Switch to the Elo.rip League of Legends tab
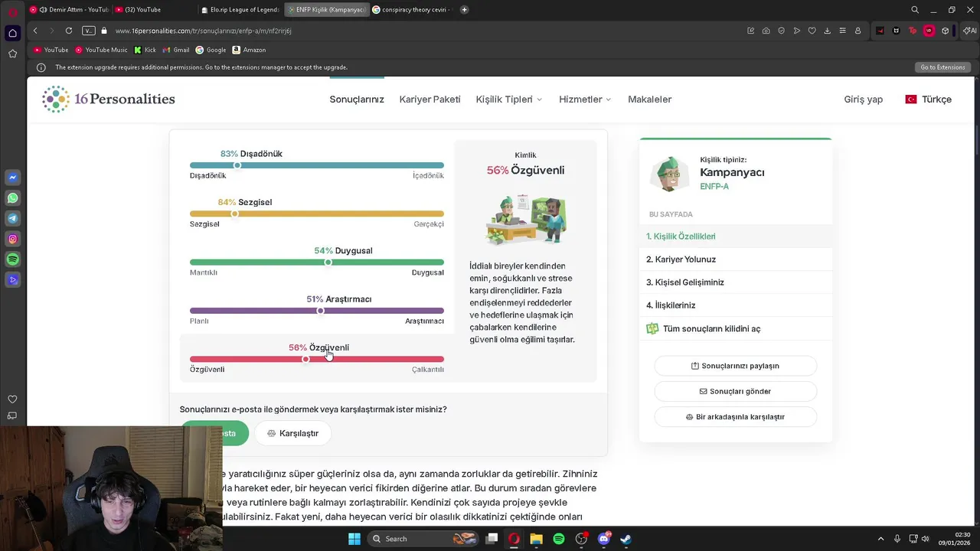Screen dimensions: 980x551 pos(240,10)
